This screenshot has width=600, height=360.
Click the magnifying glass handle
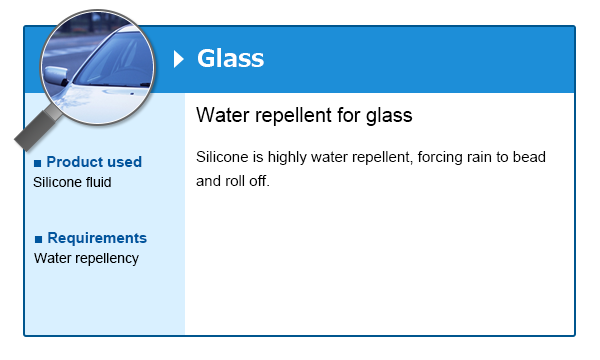tap(38, 129)
